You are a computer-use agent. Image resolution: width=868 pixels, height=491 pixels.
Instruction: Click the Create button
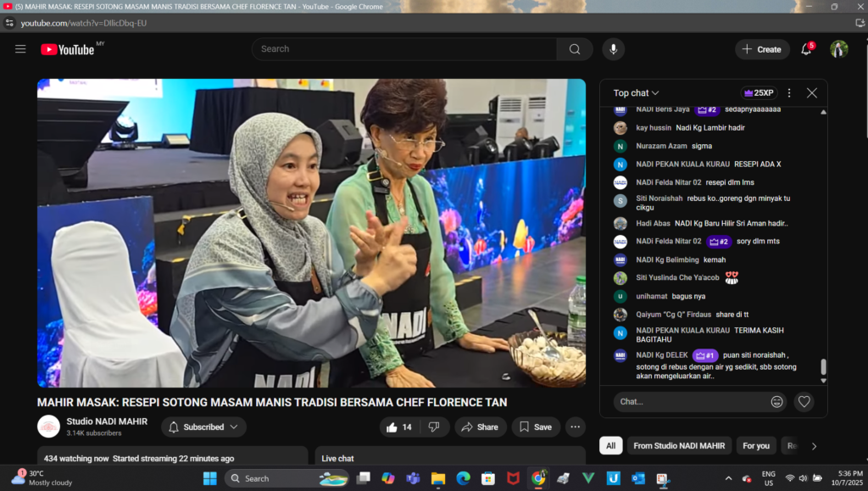761,49
